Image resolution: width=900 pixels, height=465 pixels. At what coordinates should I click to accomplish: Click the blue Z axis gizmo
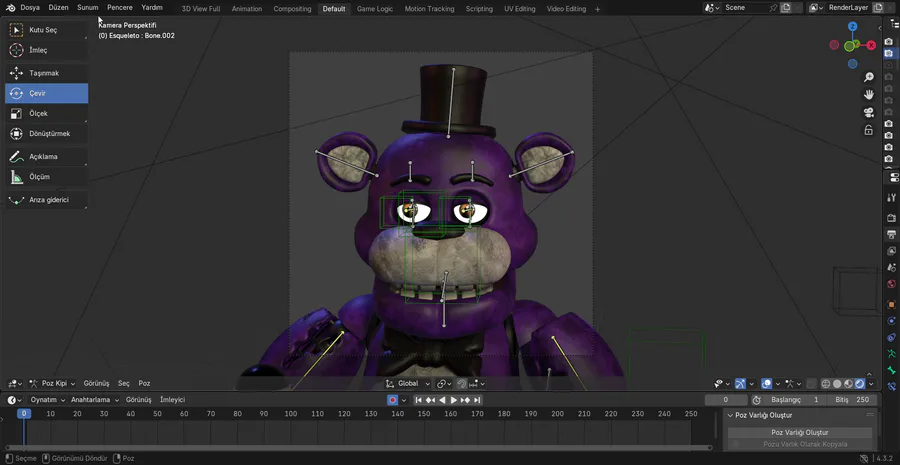853,26
